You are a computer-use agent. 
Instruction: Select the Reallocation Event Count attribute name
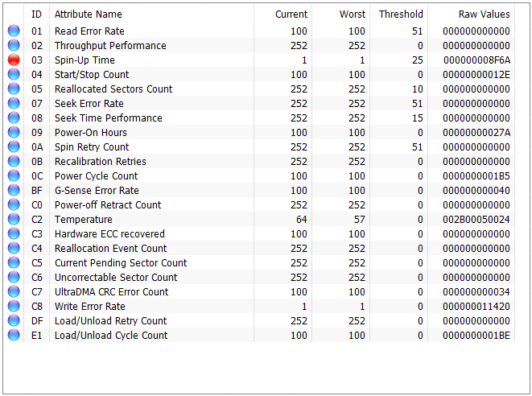pyautogui.click(x=110, y=248)
